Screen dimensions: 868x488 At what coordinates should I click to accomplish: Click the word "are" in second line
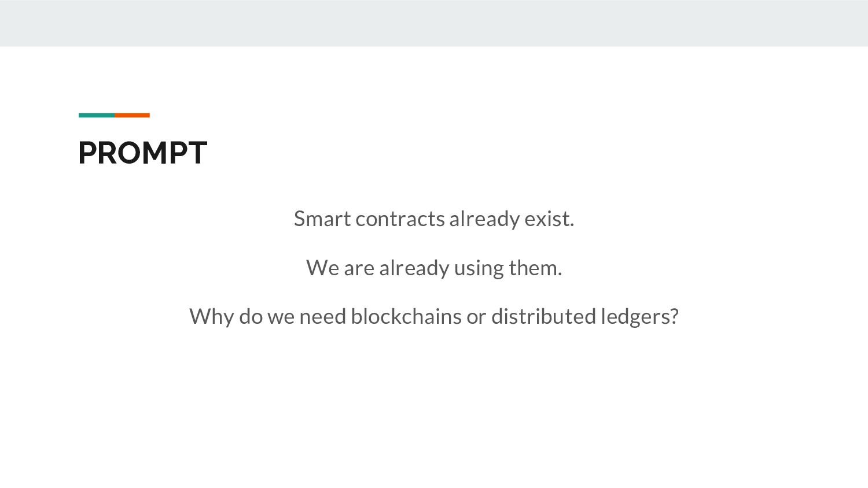click(359, 269)
